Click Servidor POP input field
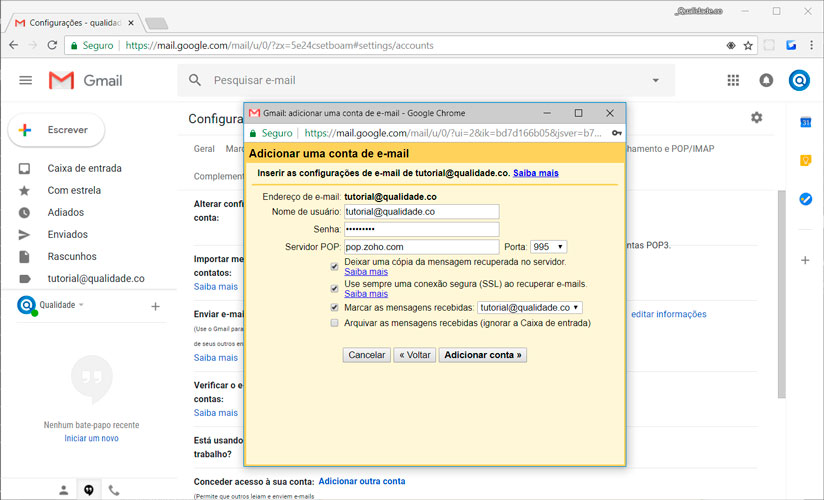 pyautogui.click(x=421, y=247)
